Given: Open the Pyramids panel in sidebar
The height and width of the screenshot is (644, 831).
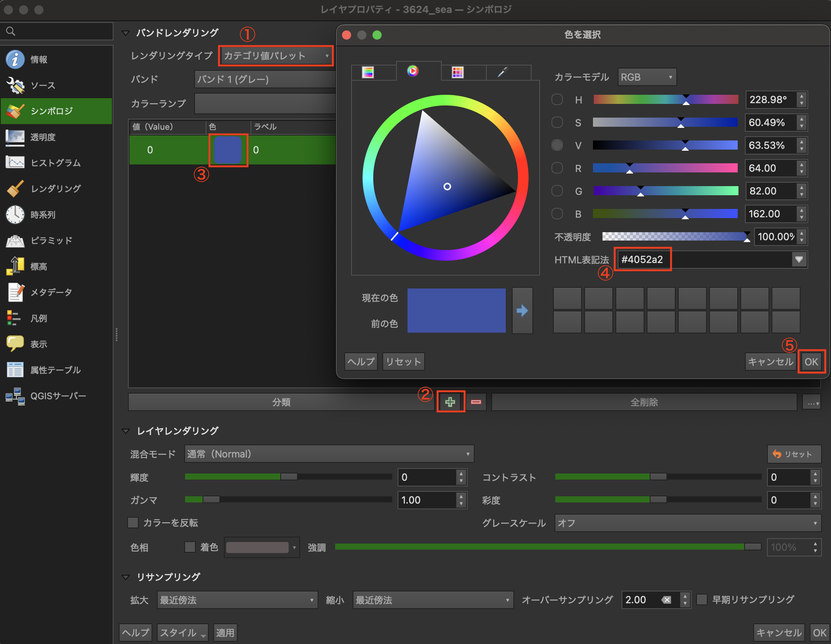Looking at the screenshot, I should coord(51,241).
